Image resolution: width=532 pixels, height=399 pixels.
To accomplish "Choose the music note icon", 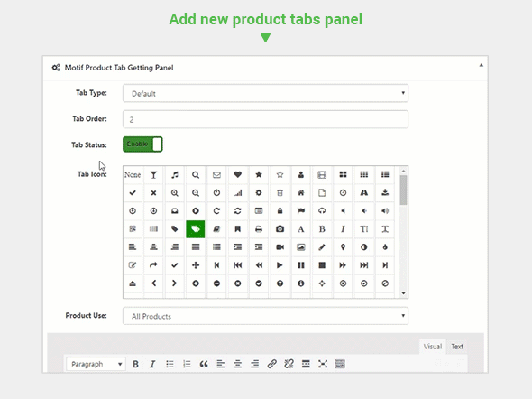I will [x=174, y=174].
